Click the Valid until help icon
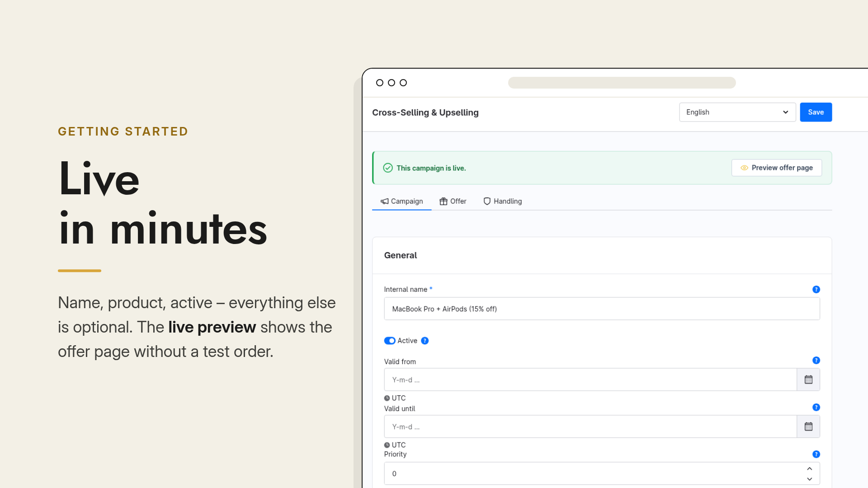 tap(816, 407)
